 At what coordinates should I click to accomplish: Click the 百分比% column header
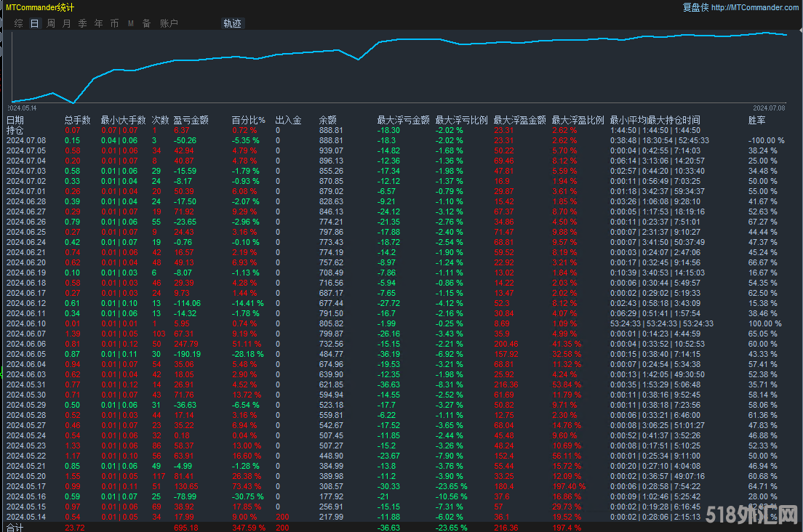tap(248, 120)
